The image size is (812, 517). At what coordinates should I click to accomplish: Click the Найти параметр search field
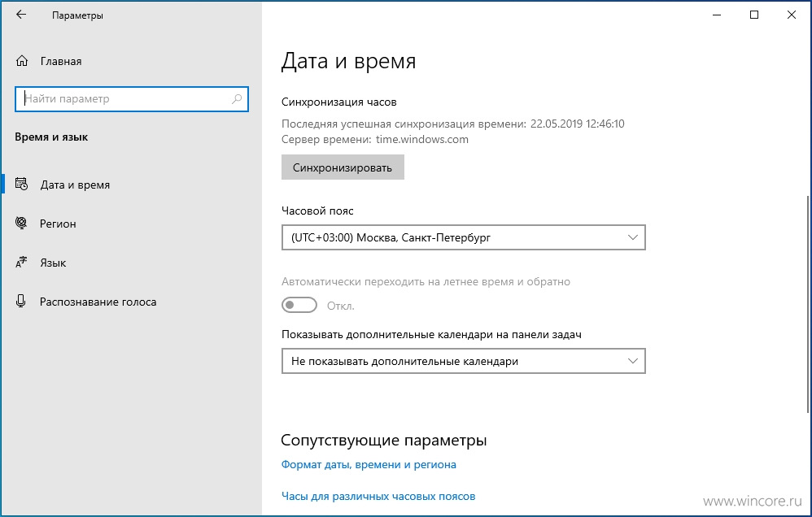click(x=132, y=99)
